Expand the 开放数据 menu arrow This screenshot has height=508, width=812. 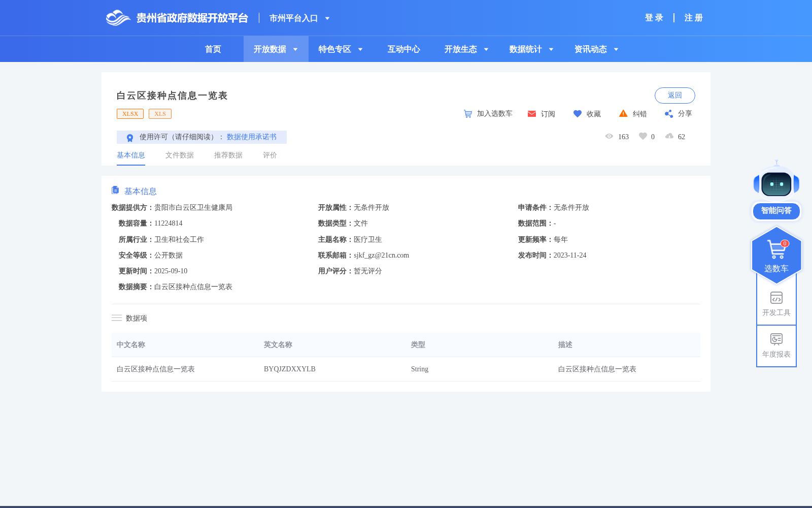(295, 49)
